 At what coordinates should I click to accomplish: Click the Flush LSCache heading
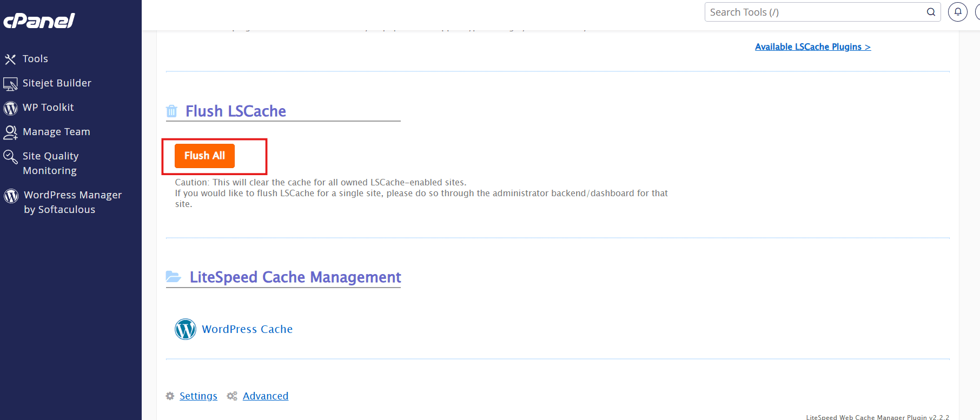coord(236,111)
